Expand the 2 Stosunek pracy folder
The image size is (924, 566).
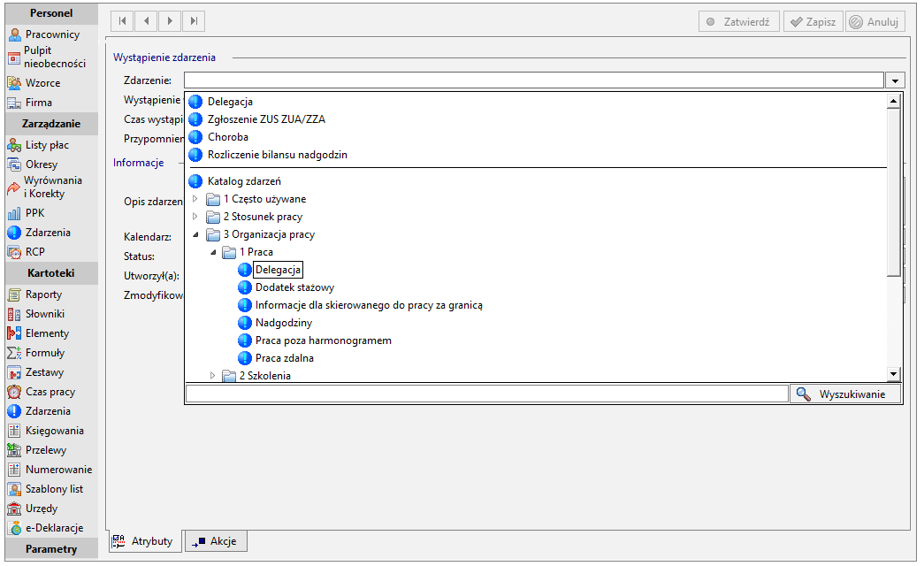point(195,217)
